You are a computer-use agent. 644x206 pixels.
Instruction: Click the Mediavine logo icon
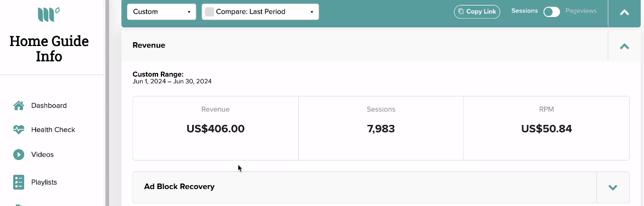click(49, 14)
